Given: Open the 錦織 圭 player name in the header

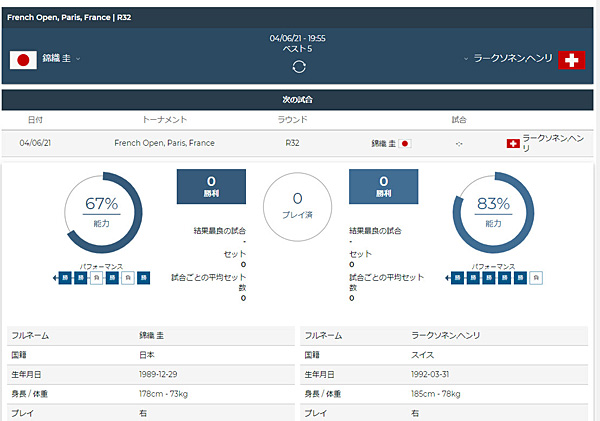Looking at the screenshot, I should 56,58.
